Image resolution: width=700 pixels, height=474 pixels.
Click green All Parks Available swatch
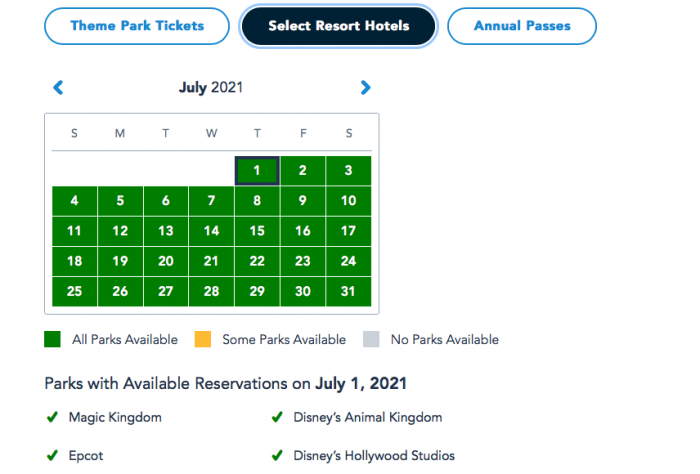(x=54, y=339)
